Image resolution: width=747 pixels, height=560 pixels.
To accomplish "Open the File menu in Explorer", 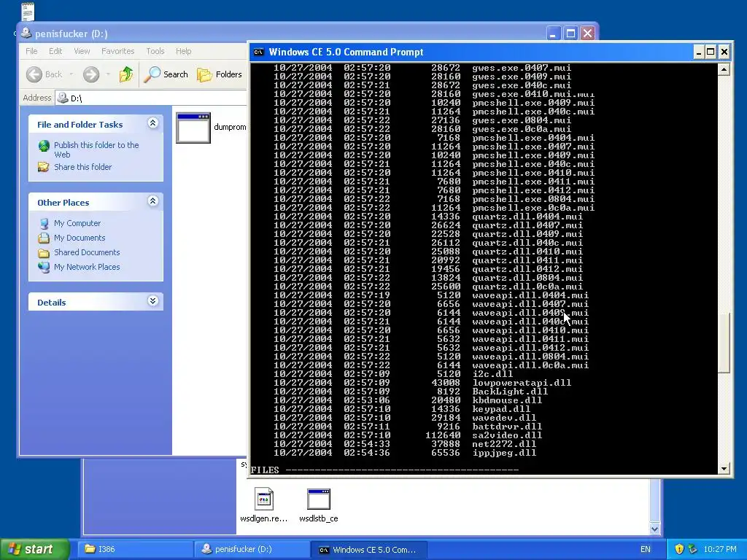I will point(31,51).
